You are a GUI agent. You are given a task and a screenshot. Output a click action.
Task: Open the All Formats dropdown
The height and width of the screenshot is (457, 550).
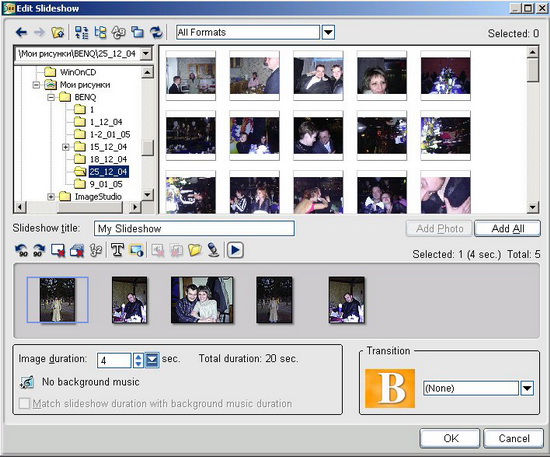pyautogui.click(x=328, y=32)
